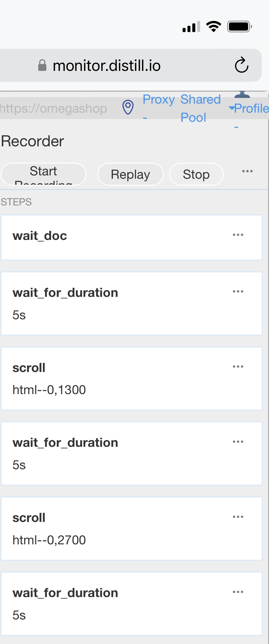
Task: Reload the page in Safari's address bar
Action: click(241, 65)
